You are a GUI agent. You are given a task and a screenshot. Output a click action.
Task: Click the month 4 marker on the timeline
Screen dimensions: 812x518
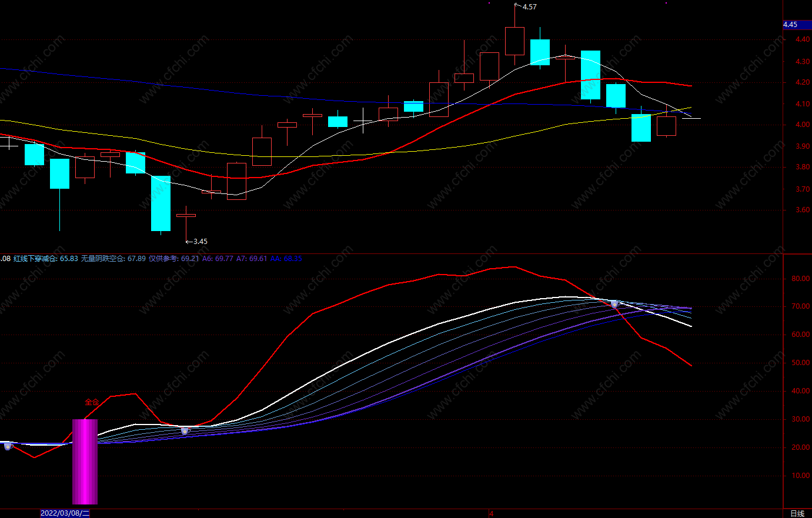(x=492, y=513)
